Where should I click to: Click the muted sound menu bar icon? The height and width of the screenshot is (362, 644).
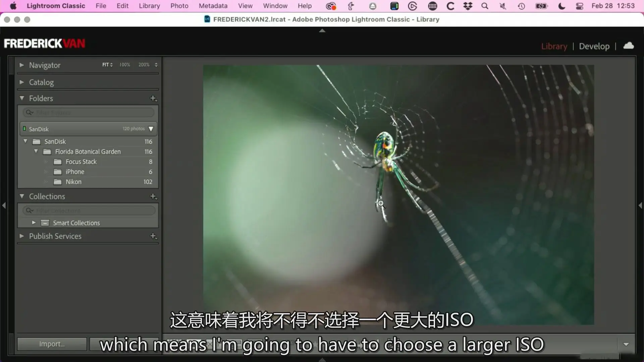(x=503, y=6)
